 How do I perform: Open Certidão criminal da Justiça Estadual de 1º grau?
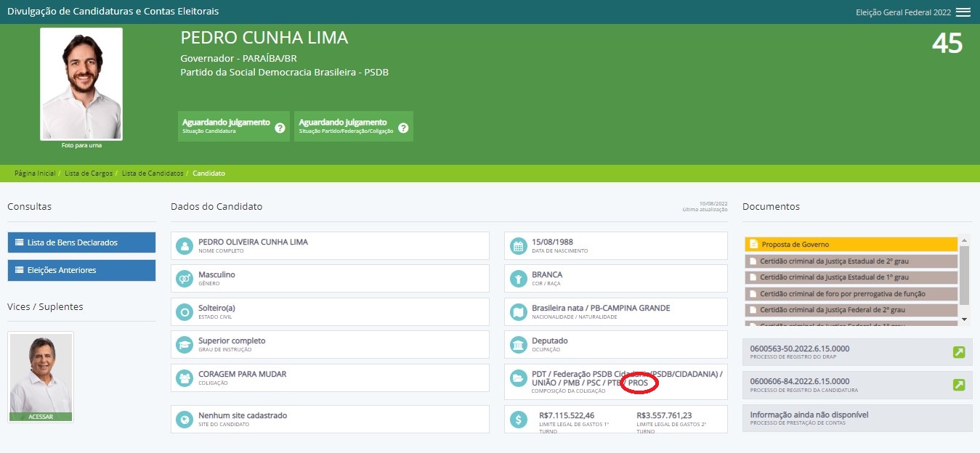(851, 277)
